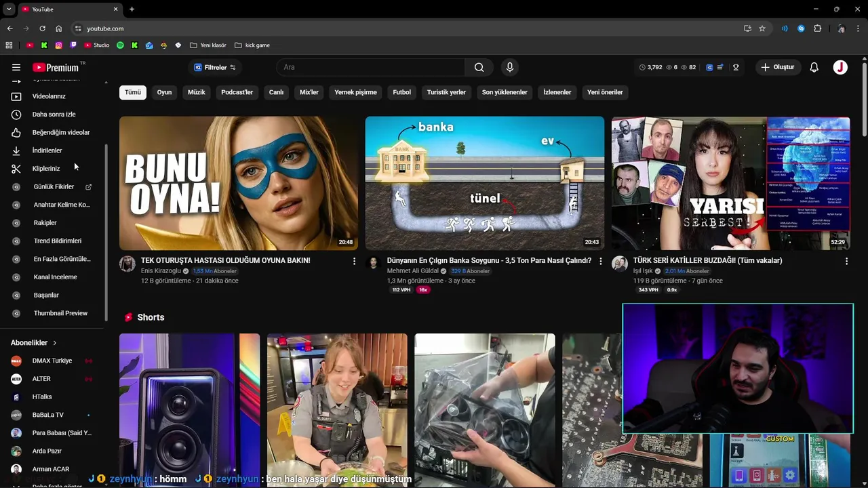Open site information icon beside URL

78,28
